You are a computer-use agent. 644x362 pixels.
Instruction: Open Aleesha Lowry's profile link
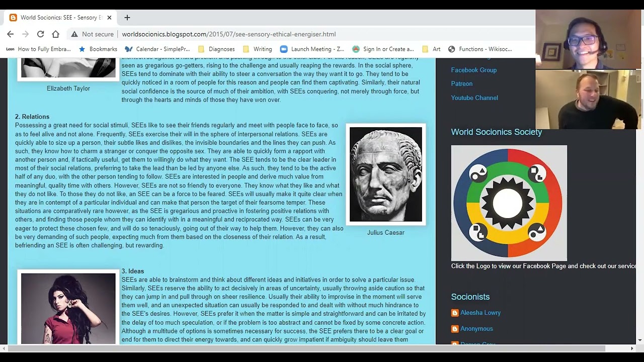tap(480, 313)
